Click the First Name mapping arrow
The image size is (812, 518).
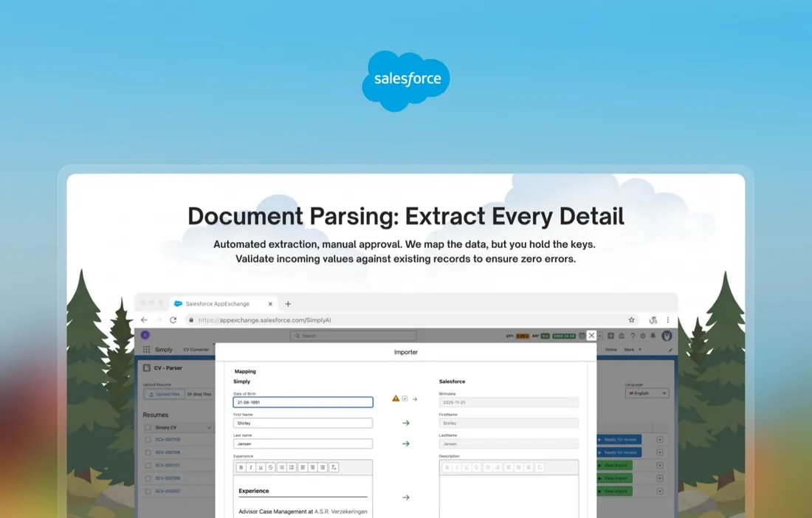(x=406, y=423)
